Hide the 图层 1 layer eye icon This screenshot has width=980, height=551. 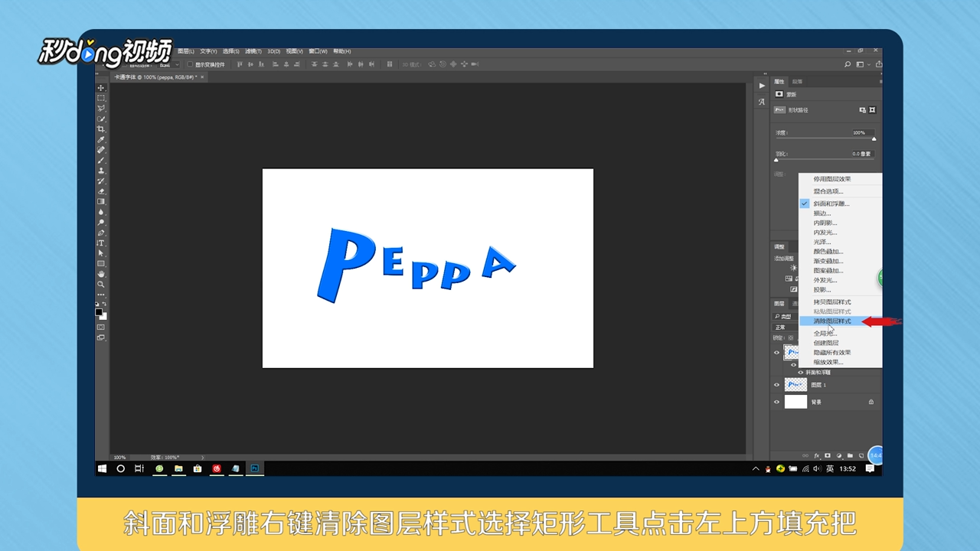(777, 385)
